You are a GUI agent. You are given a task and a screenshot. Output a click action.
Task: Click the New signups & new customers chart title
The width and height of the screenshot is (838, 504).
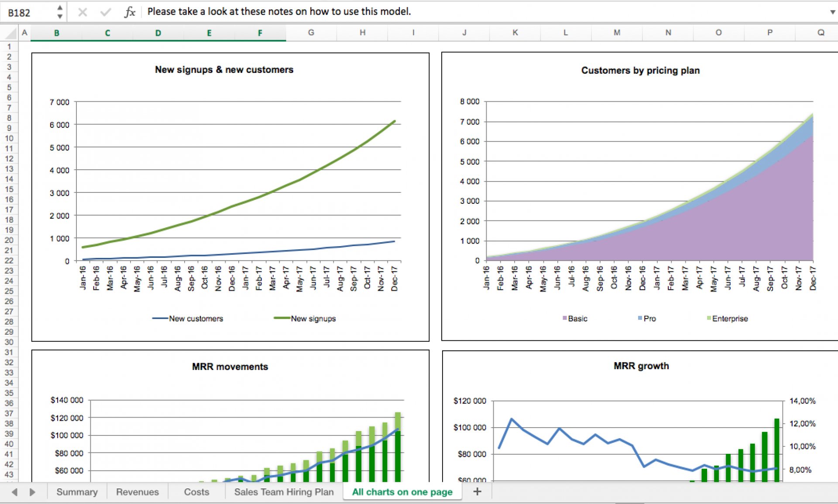tap(224, 70)
